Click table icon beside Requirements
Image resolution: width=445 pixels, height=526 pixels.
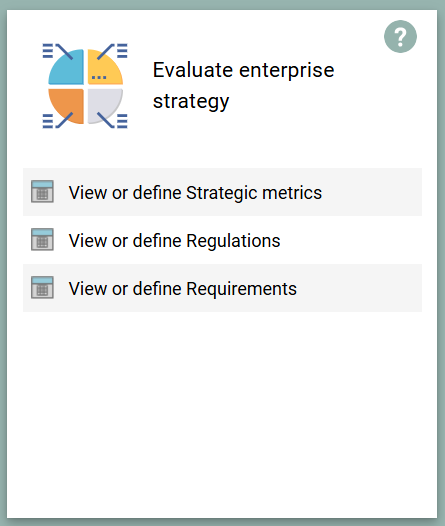click(42, 287)
